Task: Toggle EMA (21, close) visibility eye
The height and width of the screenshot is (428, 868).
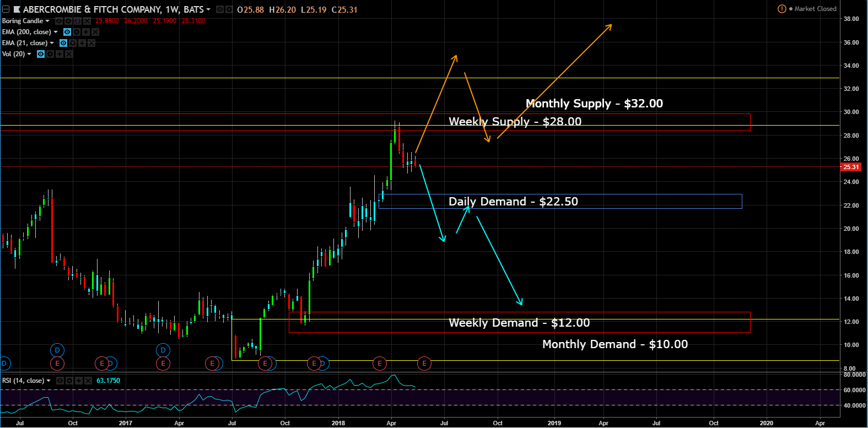Action: (x=63, y=43)
